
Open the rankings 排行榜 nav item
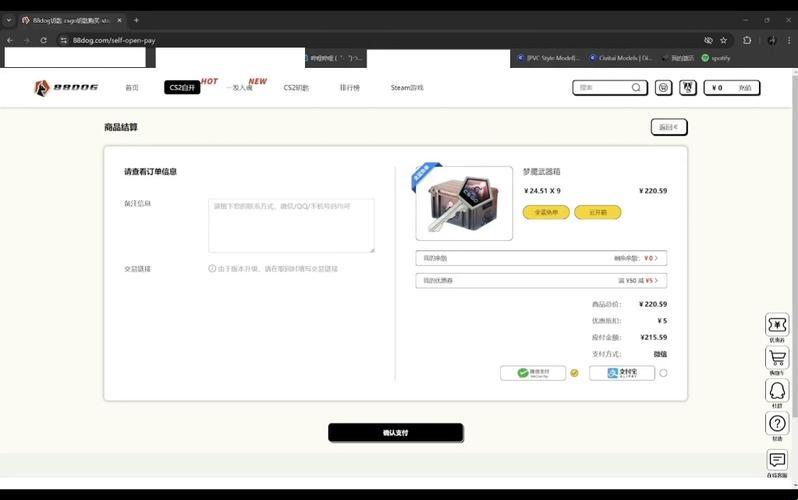tap(350, 88)
